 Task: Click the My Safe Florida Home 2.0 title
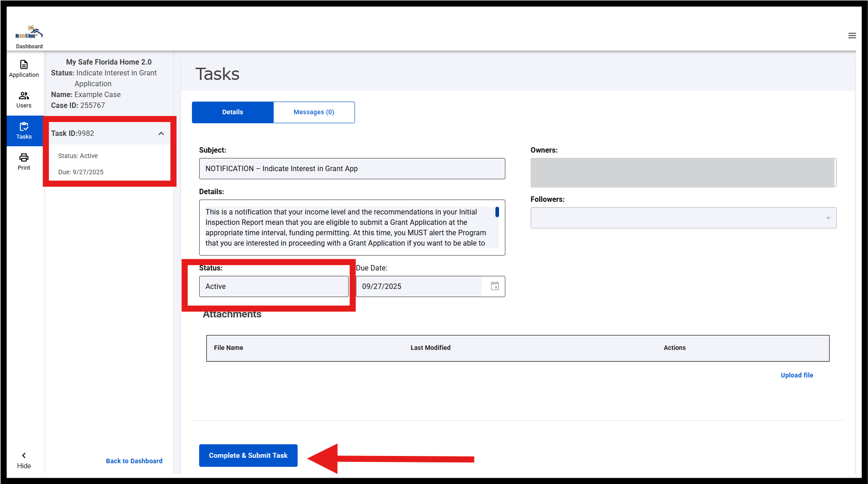point(109,62)
